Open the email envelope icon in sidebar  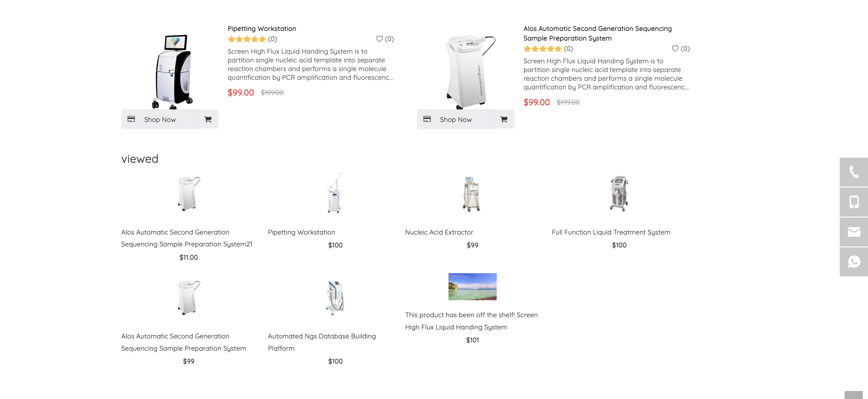pyautogui.click(x=853, y=232)
